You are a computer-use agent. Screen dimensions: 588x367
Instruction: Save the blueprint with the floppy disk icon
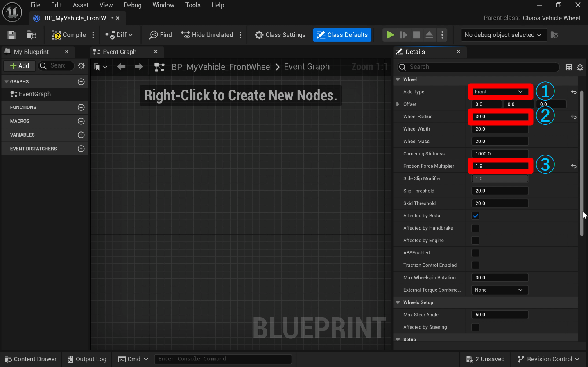(x=11, y=35)
